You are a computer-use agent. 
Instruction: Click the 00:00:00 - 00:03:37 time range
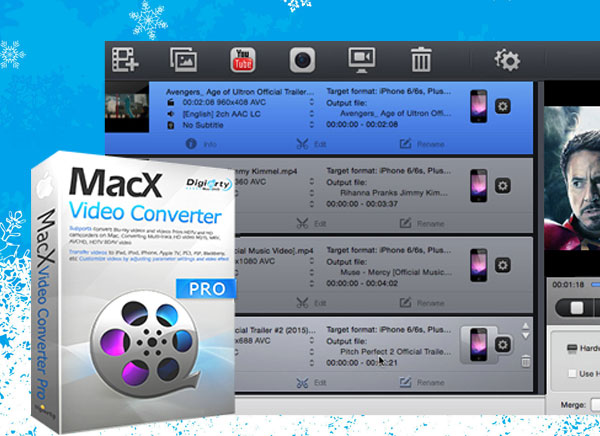point(362,204)
